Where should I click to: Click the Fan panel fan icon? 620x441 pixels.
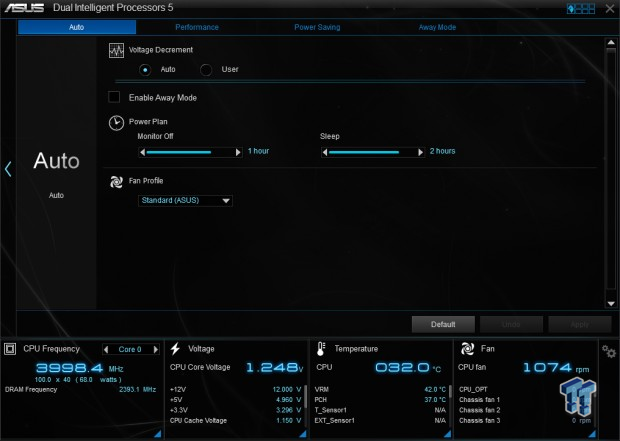pyautogui.click(x=467, y=349)
